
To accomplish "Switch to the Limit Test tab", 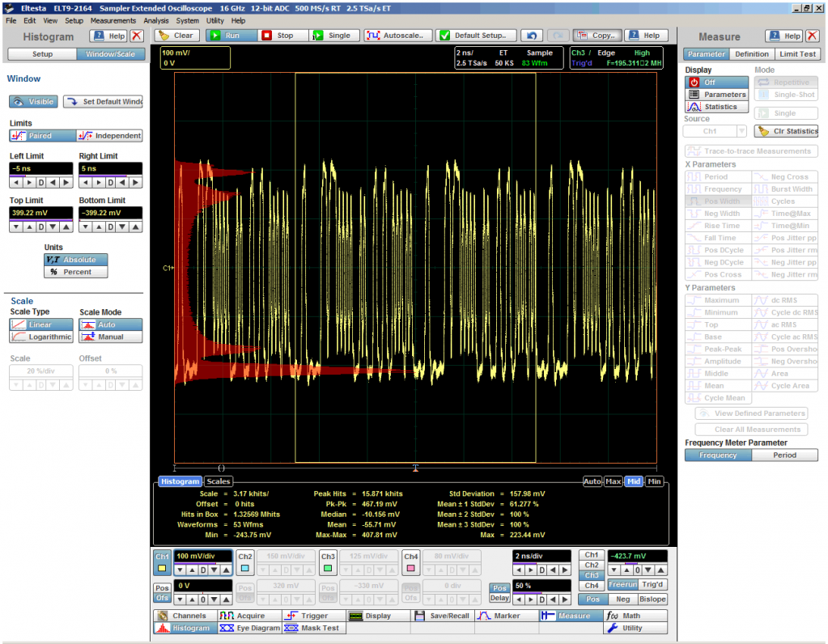I will (797, 54).
